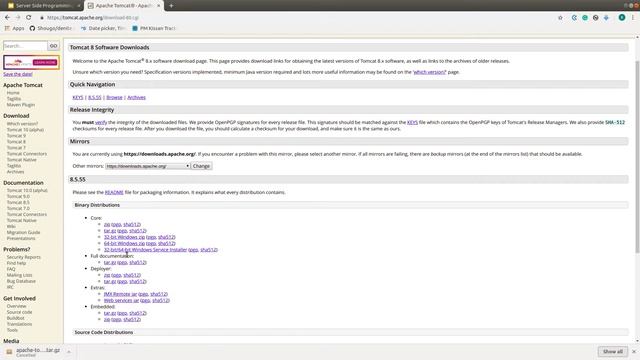Image resolution: width=640 pixels, height=360 pixels.
Task: Click the cancelled apache-tomcat tar.gz download item
Action: (33, 352)
